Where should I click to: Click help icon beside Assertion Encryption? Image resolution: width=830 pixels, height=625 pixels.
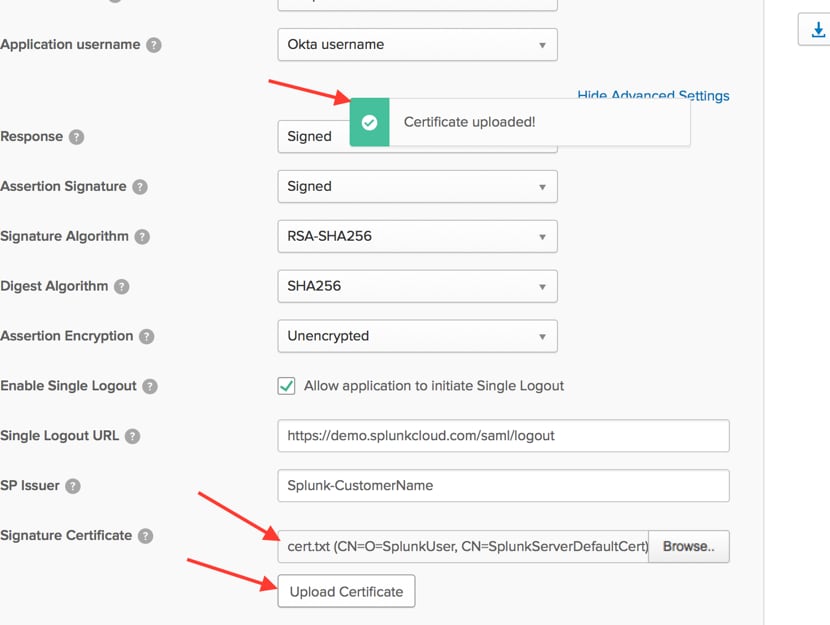pyautogui.click(x=146, y=336)
